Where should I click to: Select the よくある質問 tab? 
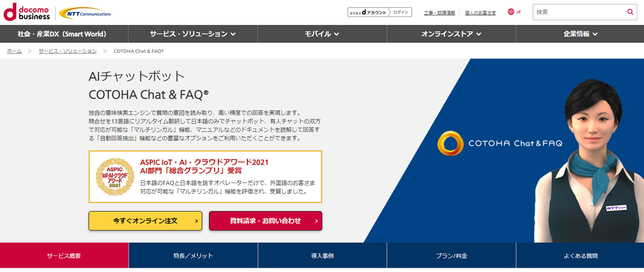pyautogui.click(x=580, y=256)
